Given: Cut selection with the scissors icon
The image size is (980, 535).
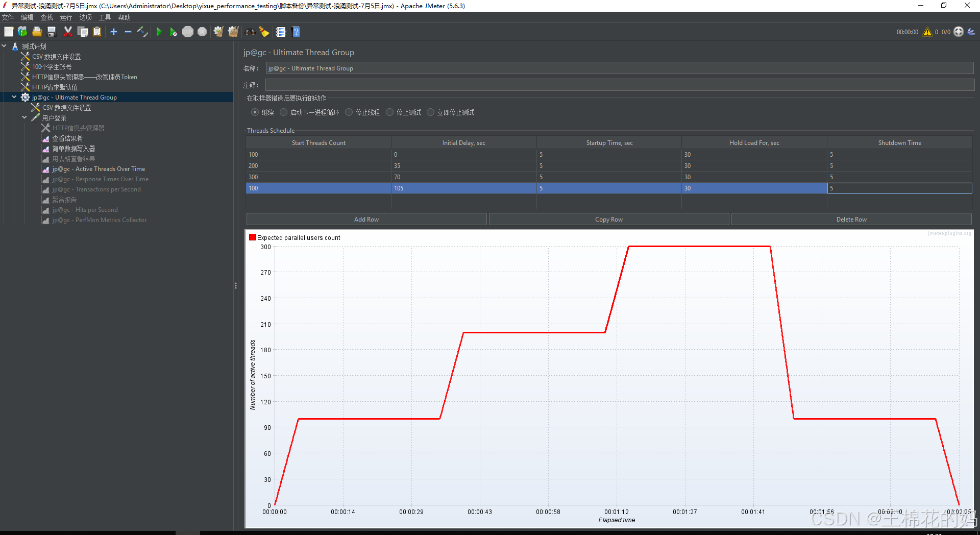Looking at the screenshot, I should pos(68,32).
